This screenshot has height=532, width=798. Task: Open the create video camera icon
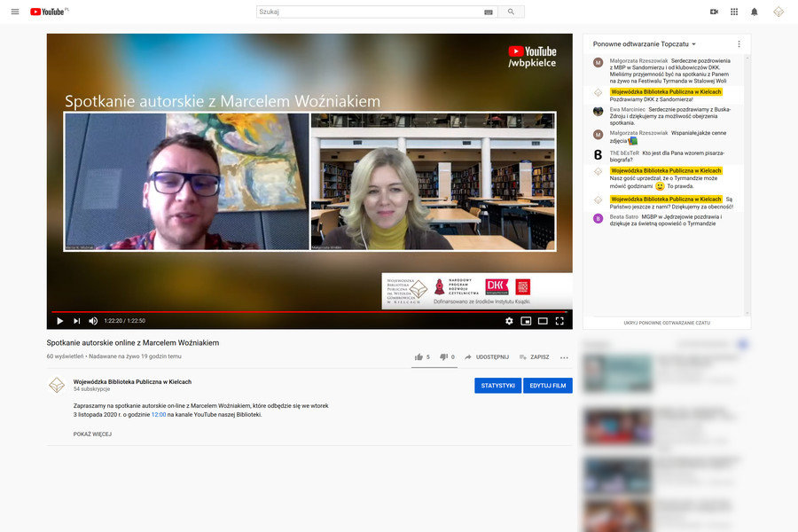(714, 12)
